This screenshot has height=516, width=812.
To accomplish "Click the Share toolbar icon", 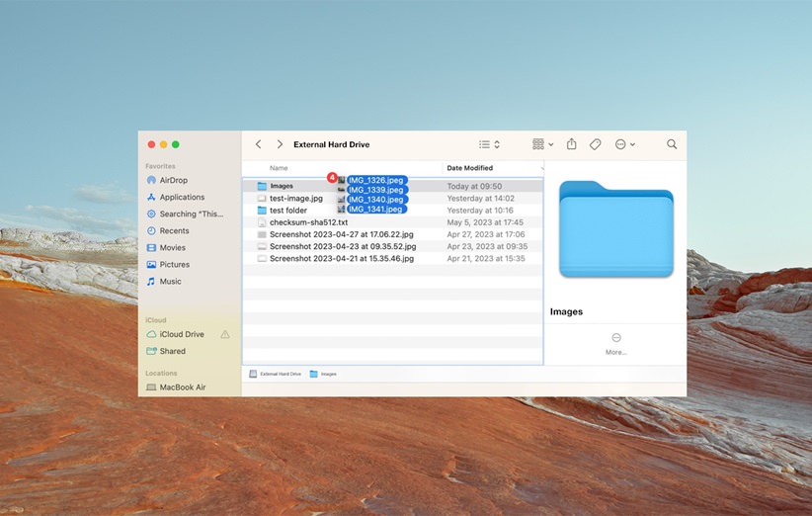I will point(571,144).
